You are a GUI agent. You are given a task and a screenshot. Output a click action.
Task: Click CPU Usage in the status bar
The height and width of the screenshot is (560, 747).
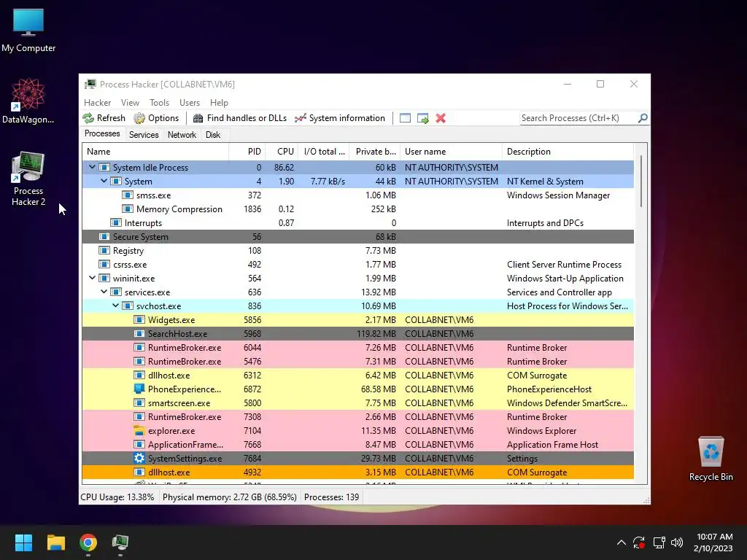117,497
